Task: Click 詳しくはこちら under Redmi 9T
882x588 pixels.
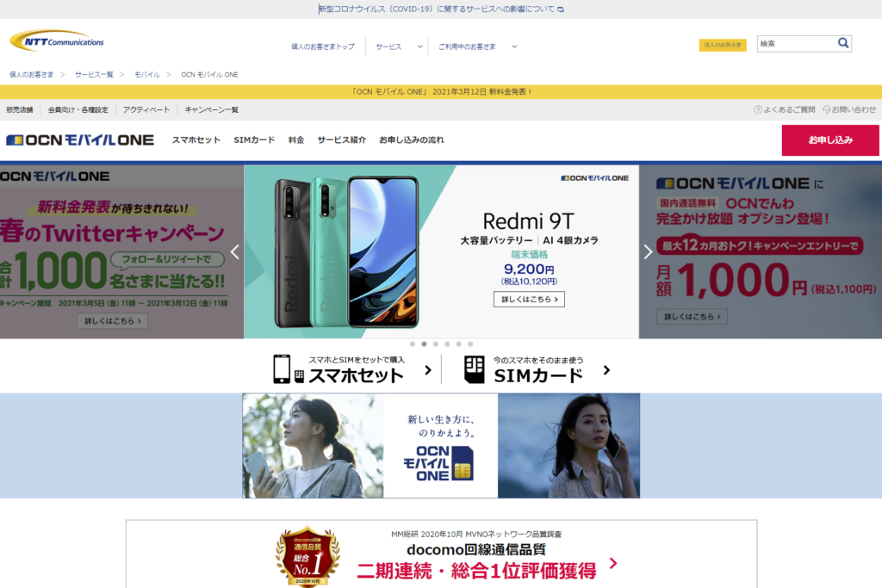Action: pos(530,299)
